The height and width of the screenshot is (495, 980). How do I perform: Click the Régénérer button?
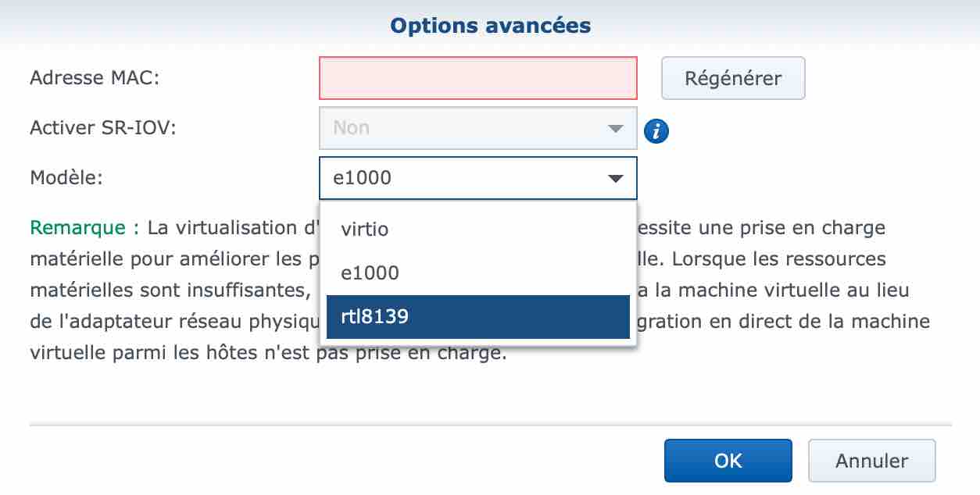pos(733,78)
